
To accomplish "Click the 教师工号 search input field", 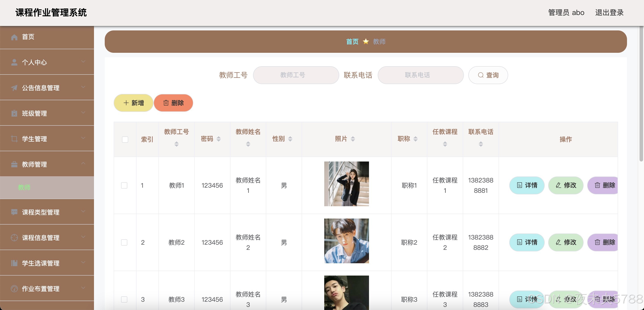I will [x=296, y=75].
